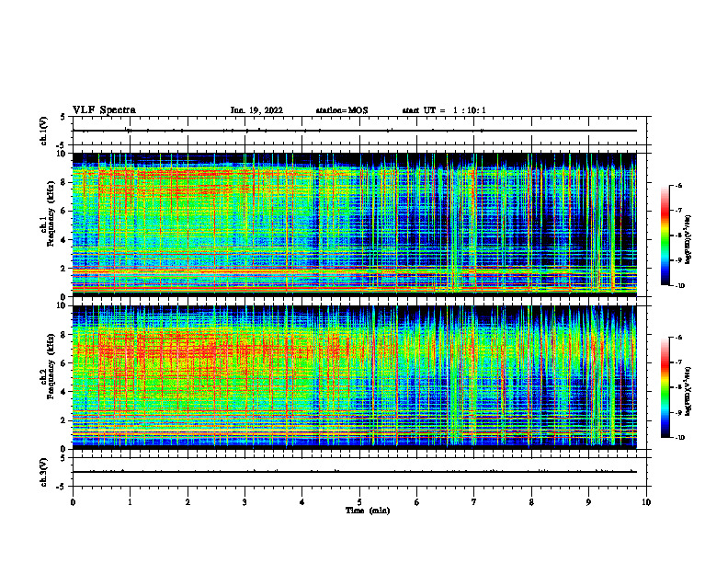Click time axis tick label "10"
Viewport: 728px width, 563px height.
click(x=646, y=502)
